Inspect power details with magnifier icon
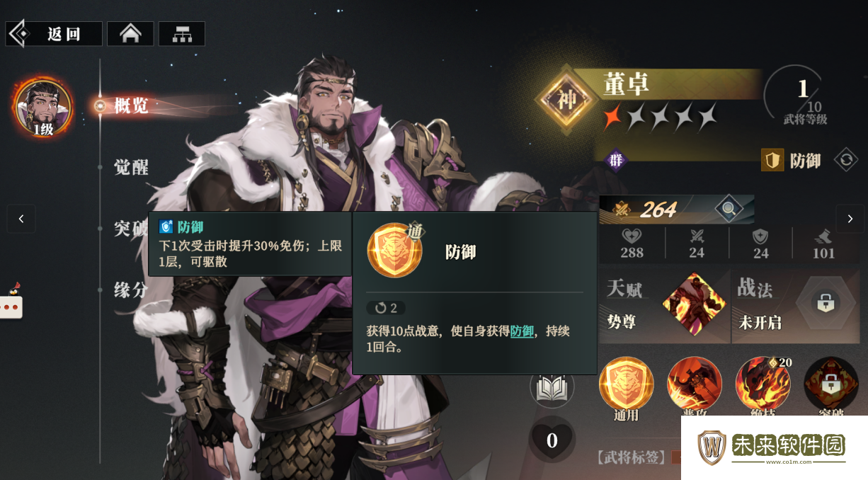868x480 pixels. tap(729, 209)
